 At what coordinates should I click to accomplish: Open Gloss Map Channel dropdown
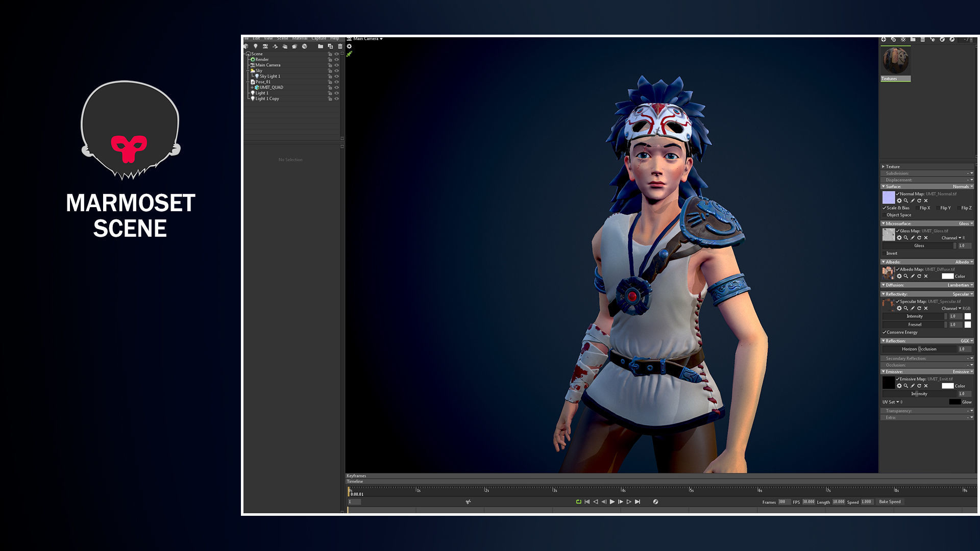pos(953,238)
